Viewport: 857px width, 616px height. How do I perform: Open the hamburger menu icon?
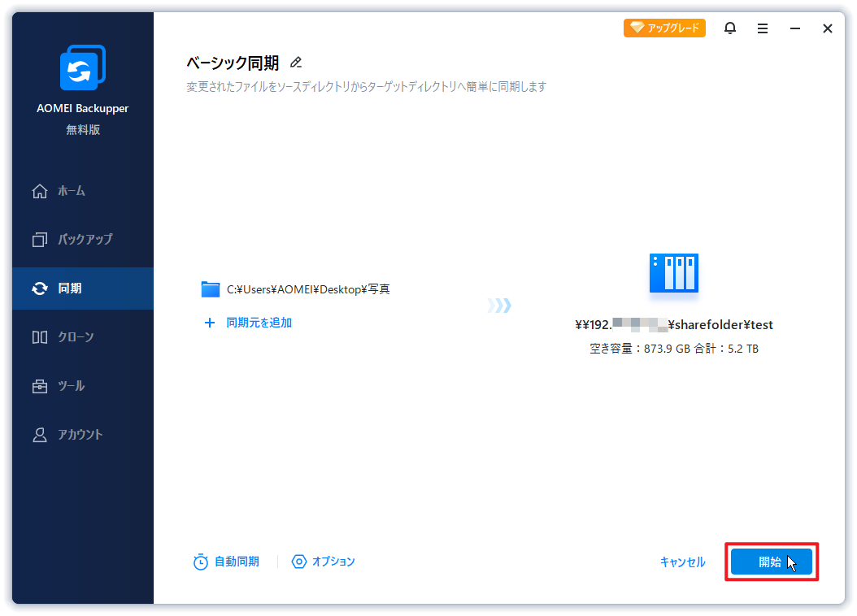click(762, 28)
